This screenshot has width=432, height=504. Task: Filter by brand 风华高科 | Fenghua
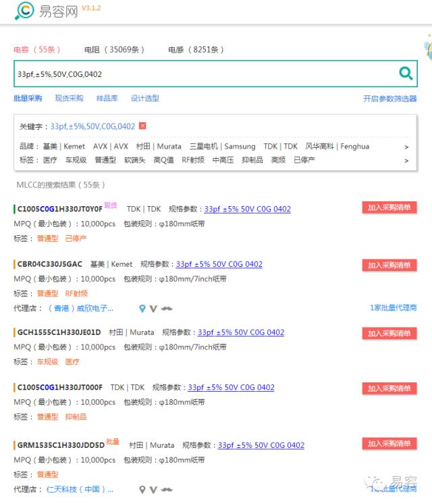(x=337, y=147)
